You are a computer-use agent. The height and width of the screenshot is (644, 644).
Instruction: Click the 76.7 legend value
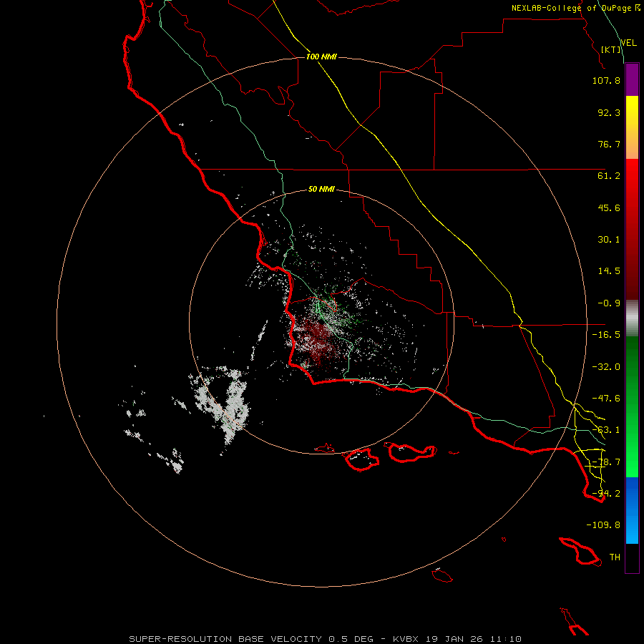(609, 144)
